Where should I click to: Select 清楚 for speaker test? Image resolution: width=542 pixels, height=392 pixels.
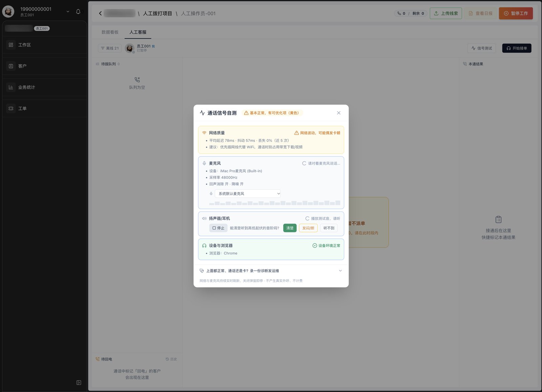(290, 228)
